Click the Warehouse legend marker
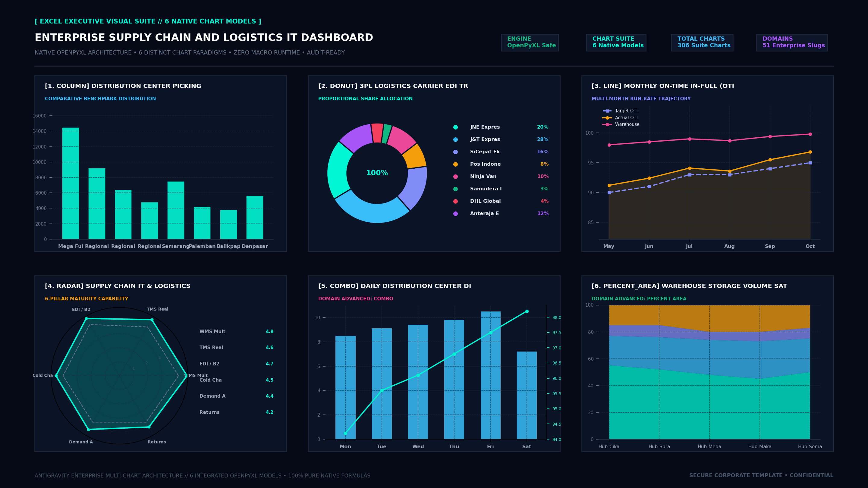The image size is (868, 488). pos(607,125)
